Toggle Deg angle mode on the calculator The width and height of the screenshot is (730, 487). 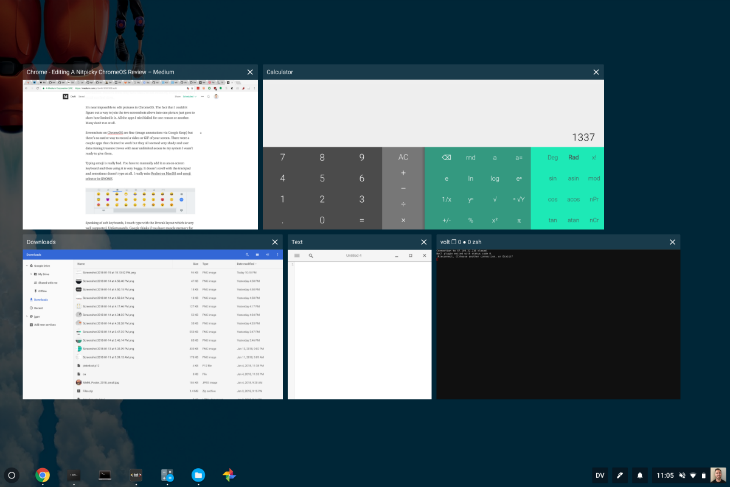point(553,157)
